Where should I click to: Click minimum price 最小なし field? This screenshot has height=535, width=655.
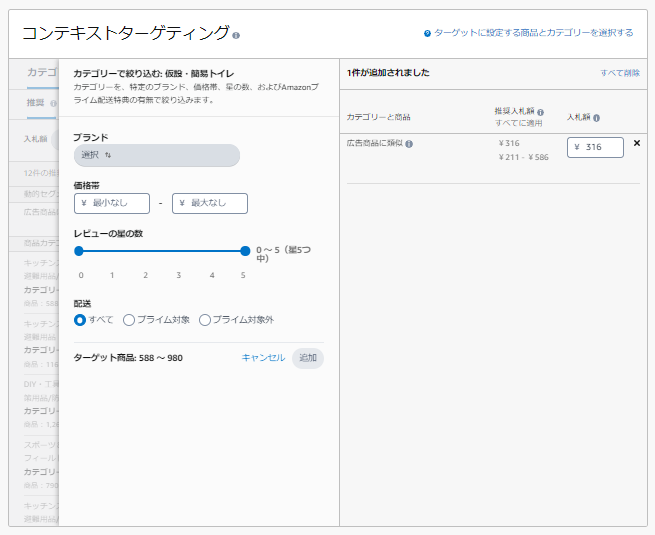112,203
